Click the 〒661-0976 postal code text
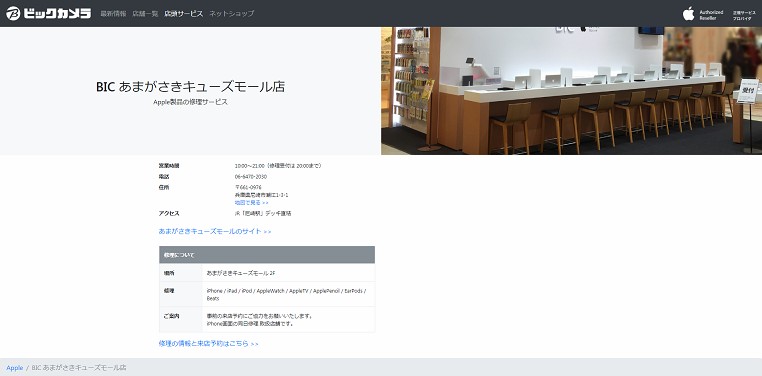The width and height of the screenshot is (762, 376). 248,187
